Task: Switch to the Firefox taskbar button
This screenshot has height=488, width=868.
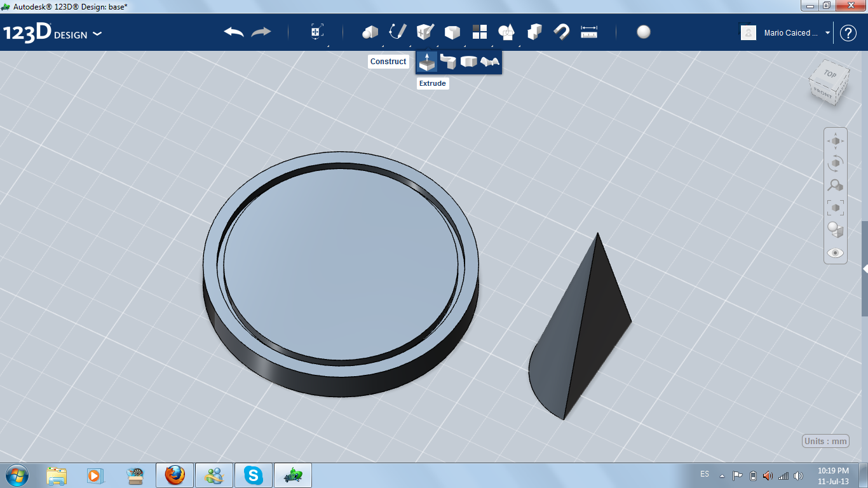Action: [x=174, y=475]
